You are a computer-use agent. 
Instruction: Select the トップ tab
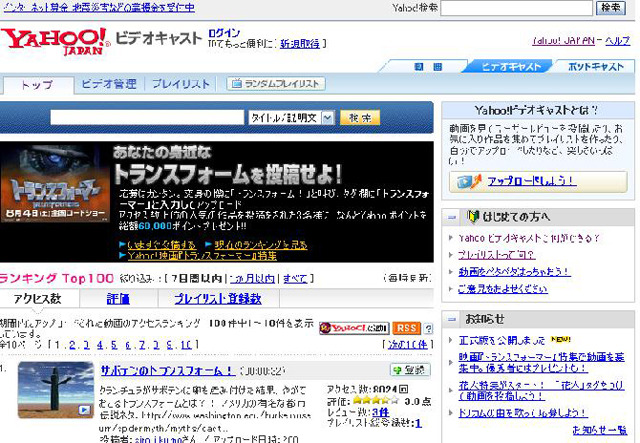pyautogui.click(x=37, y=85)
